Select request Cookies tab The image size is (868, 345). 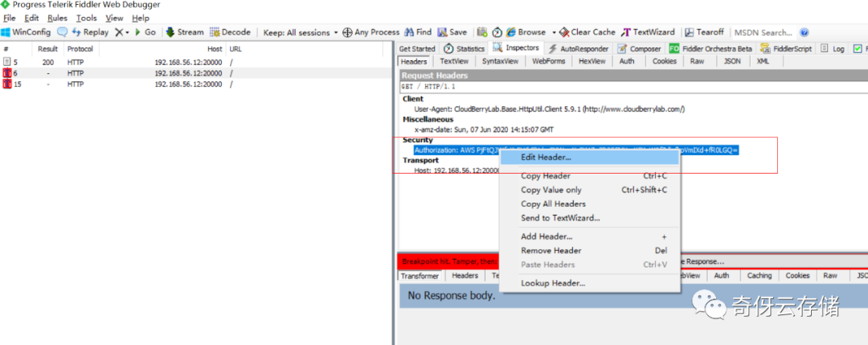665,61
